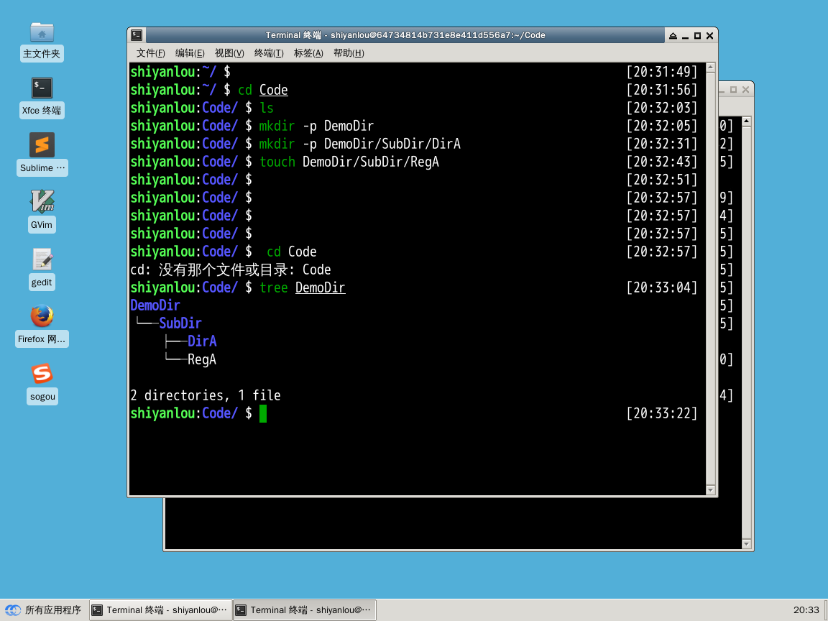
Task: Expand the 终端(T) dropdown menu
Action: tap(268, 53)
